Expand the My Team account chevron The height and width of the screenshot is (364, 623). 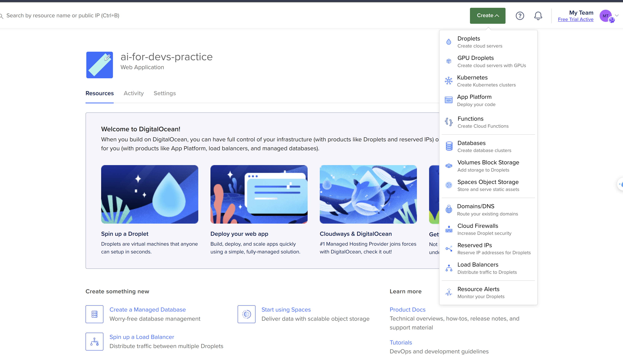tap(617, 15)
